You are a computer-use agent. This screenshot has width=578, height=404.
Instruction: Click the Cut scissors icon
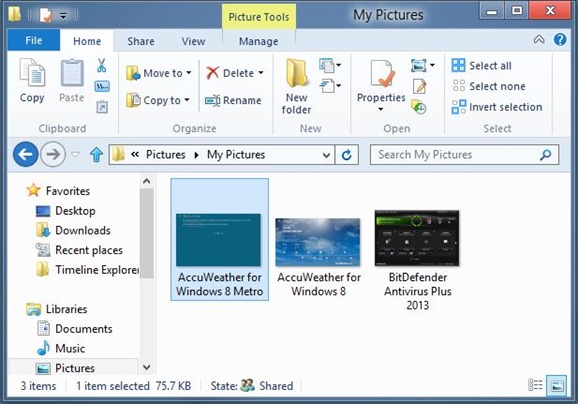[x=102, y=65]
